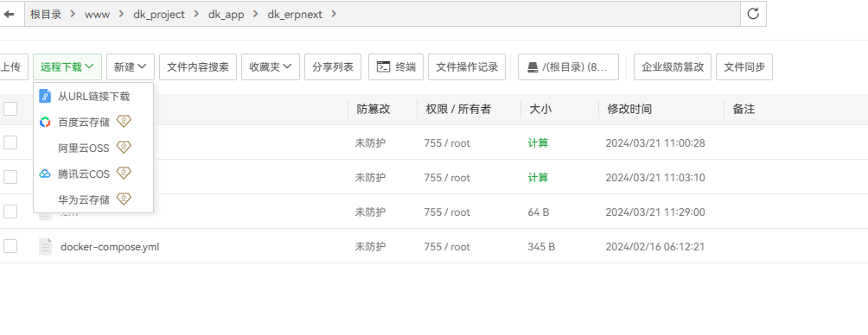Choose 从URL链接下载 from the menu
This screenshot has width=868, height=335.
point(93,96)
